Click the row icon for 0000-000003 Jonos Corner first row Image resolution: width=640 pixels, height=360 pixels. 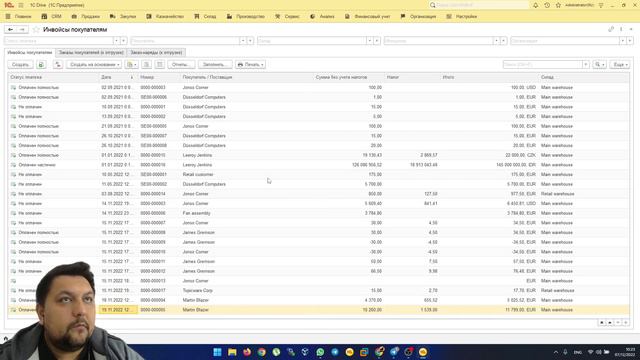[13, 87]
